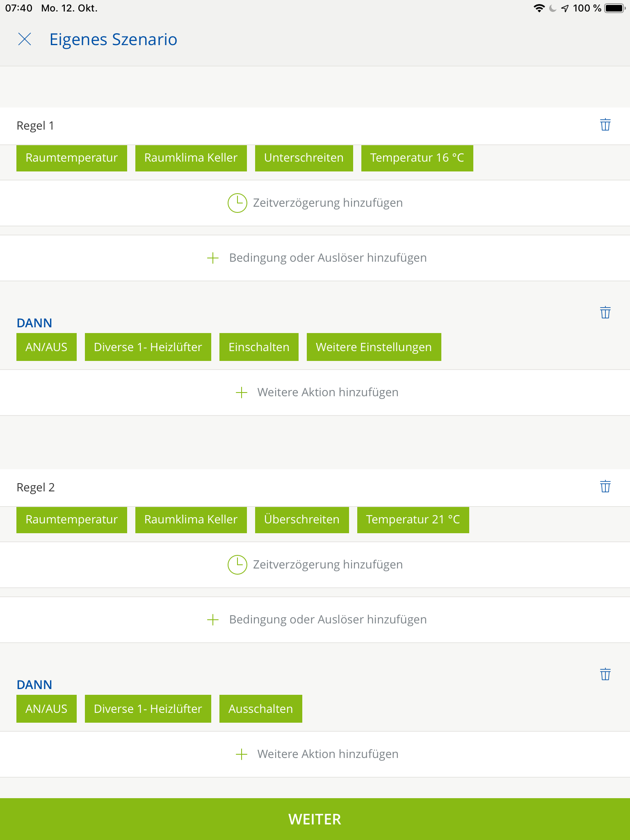Select the AN/AUS action type in Regel 1
The height and width of the screenshot is (840, 630).
tap(46, 347)
